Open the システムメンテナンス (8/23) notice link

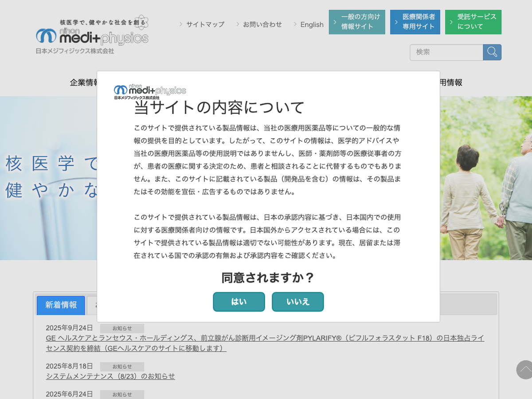click(110, 376)
